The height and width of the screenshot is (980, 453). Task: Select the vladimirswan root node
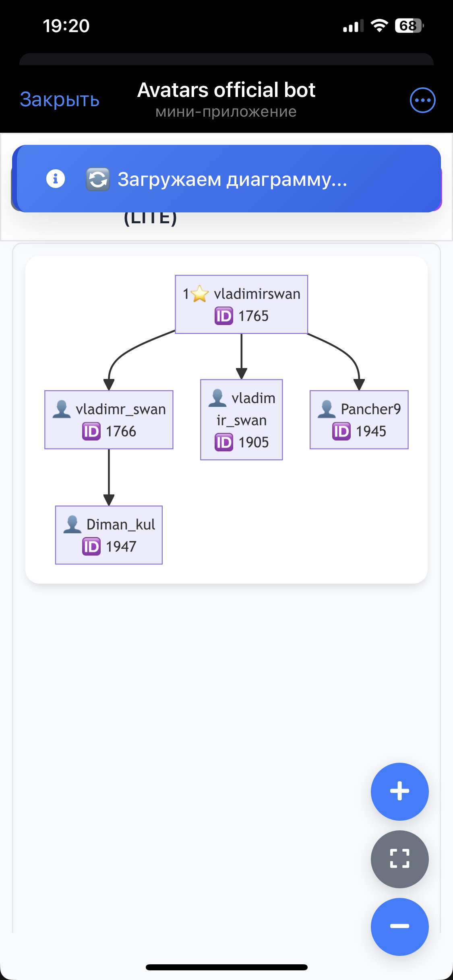click(x=242, y=305)
